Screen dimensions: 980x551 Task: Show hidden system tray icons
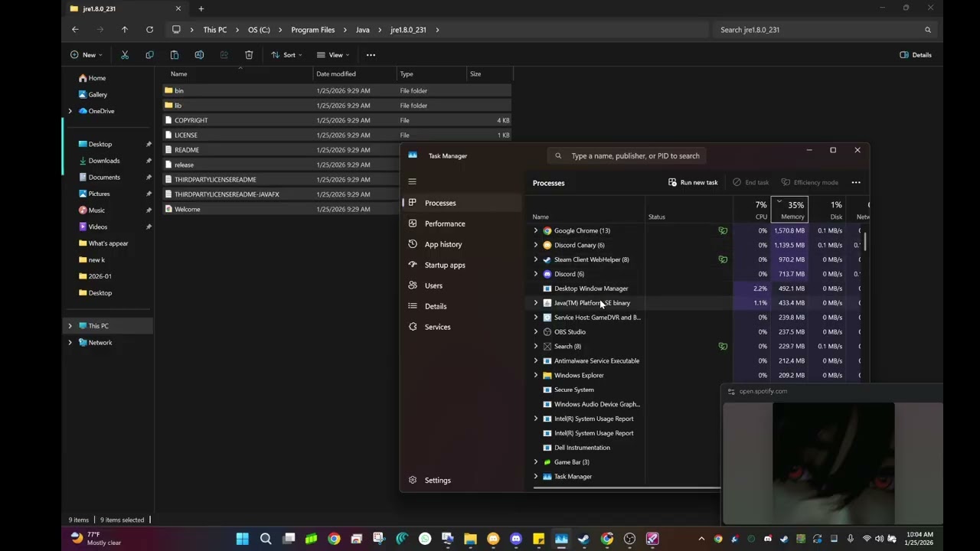click(x=701, y=539)
